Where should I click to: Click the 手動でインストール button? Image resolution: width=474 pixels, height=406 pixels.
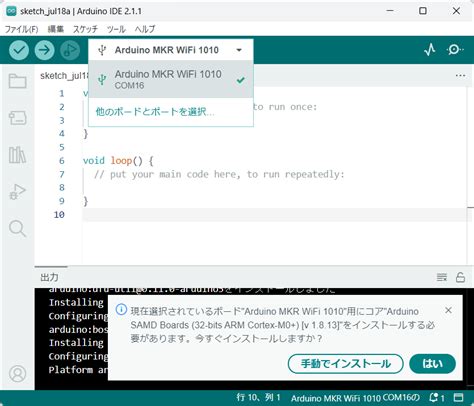(346, 364)
